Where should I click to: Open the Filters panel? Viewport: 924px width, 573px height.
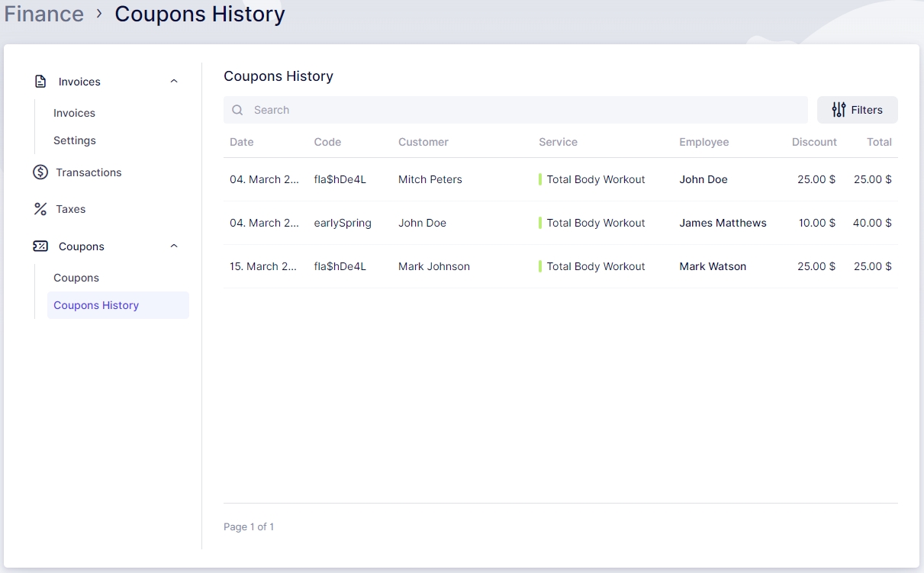point(857,110)
